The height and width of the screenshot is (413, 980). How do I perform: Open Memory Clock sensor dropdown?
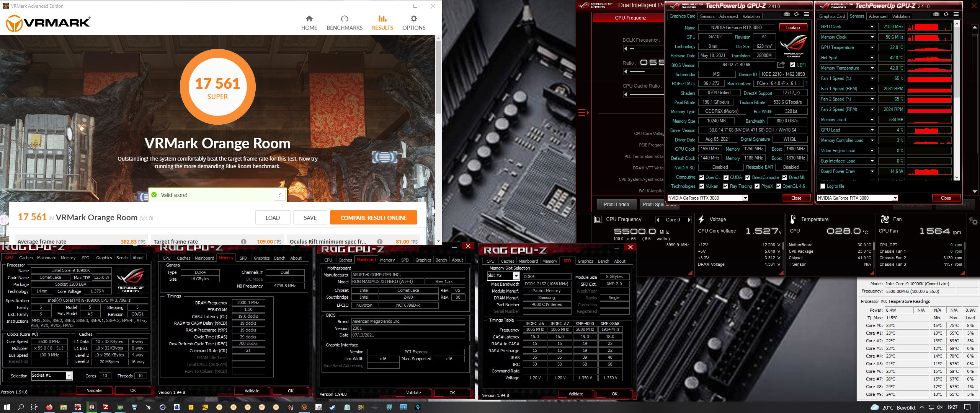point(872,37)
